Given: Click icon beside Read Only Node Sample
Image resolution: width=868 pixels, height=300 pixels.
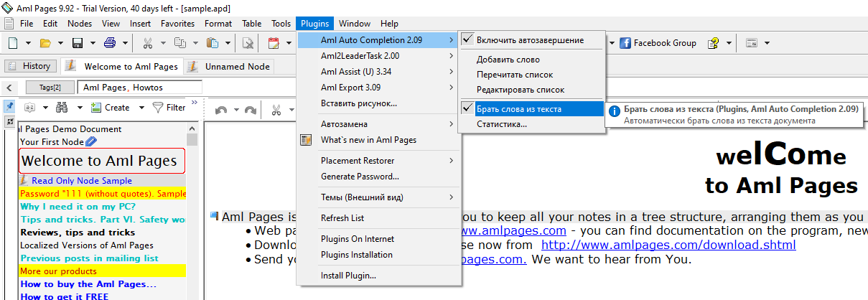Looking at the screenshot, I should [x=24, y=180].
